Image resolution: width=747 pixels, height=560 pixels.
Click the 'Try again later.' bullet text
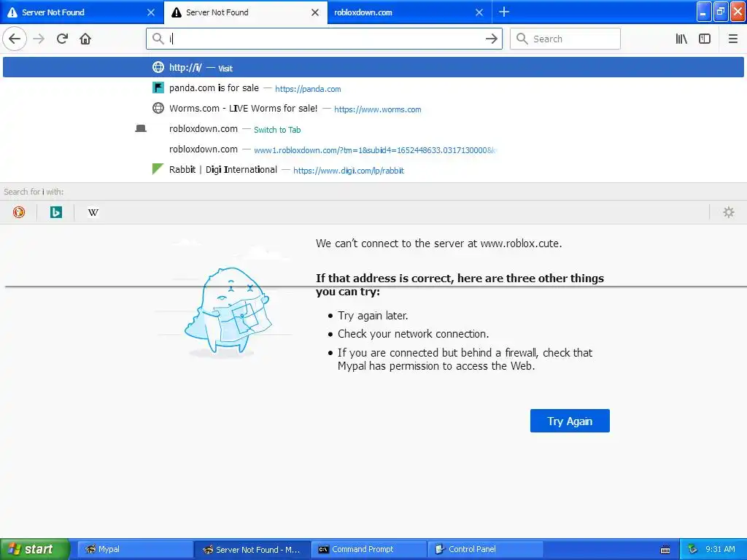click(373, 316)
